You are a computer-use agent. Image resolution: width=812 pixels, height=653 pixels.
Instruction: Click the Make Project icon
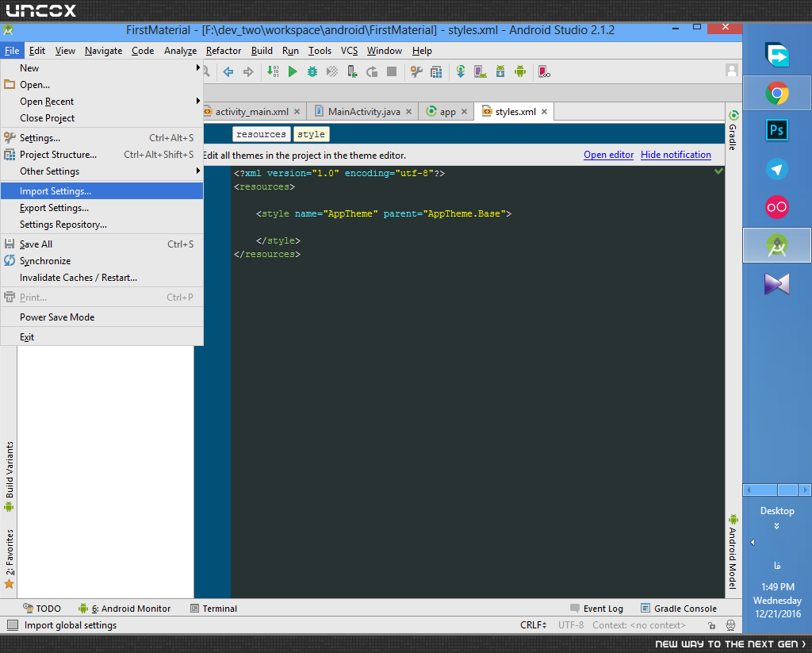(x=273, y=71)
